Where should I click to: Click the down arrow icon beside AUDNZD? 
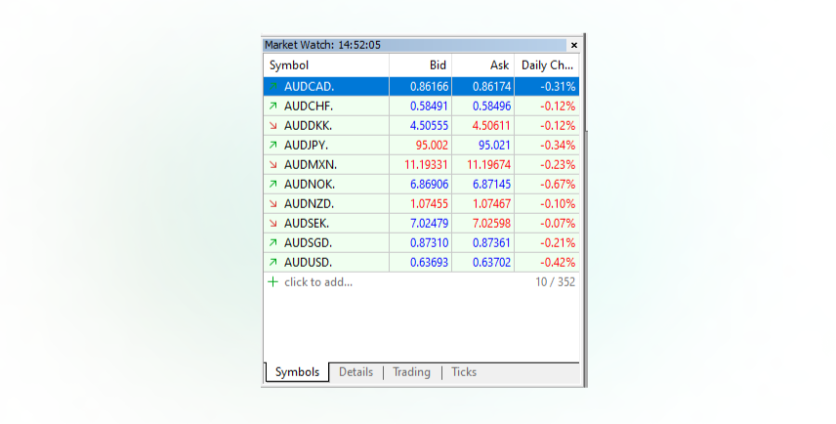(272, 204)
